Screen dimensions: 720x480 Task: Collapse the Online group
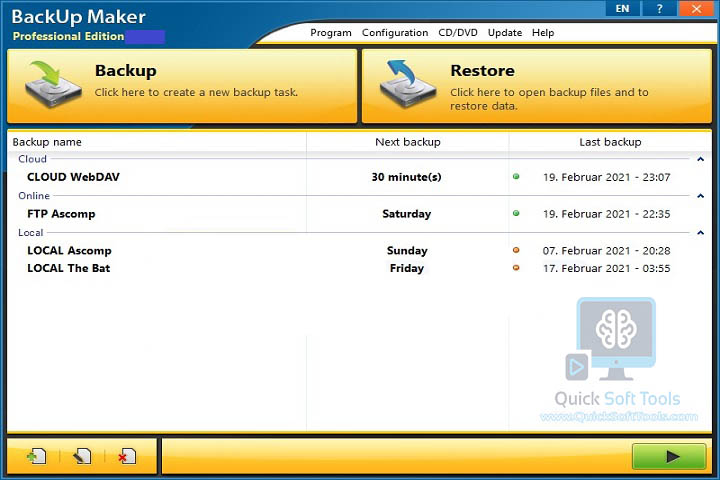701,196
